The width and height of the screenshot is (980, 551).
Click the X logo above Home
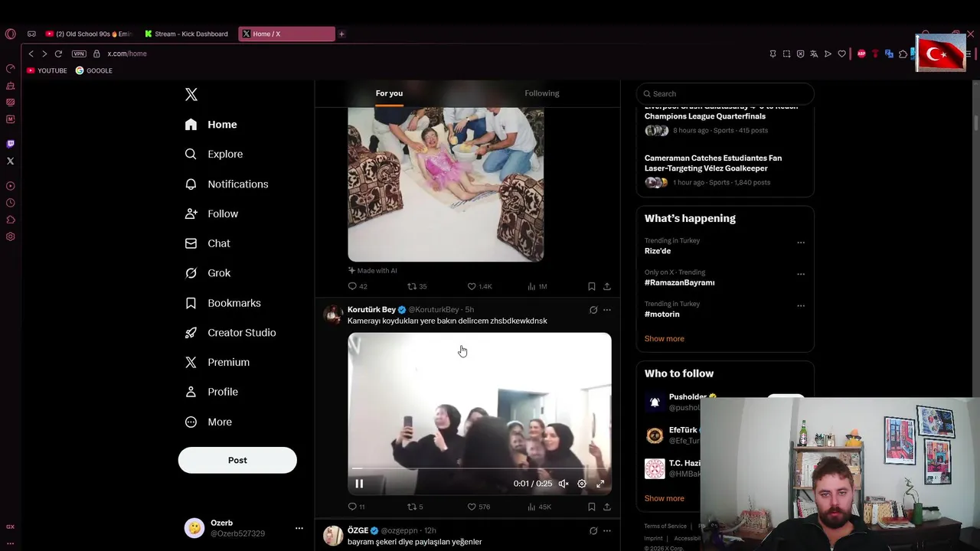click(x=191, y=94)
